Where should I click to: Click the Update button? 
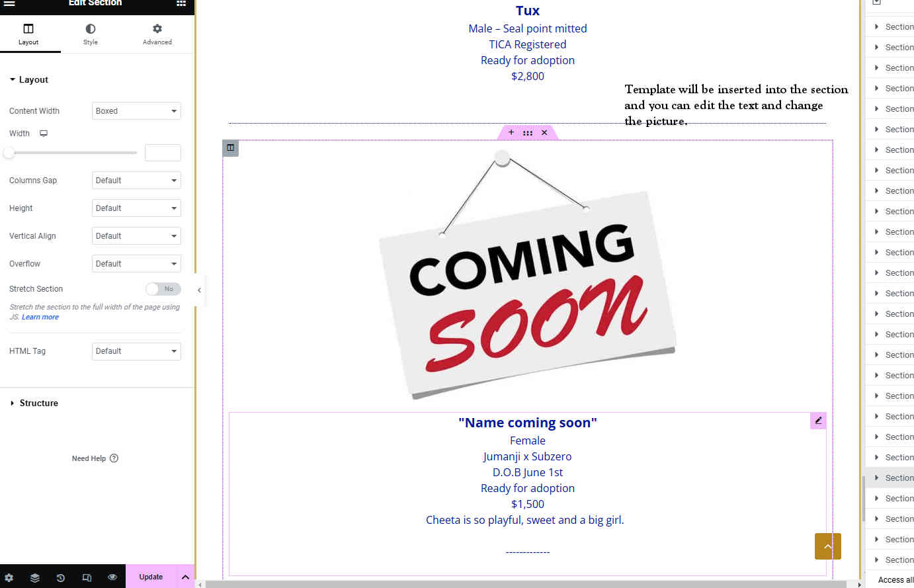pos(151,577)
